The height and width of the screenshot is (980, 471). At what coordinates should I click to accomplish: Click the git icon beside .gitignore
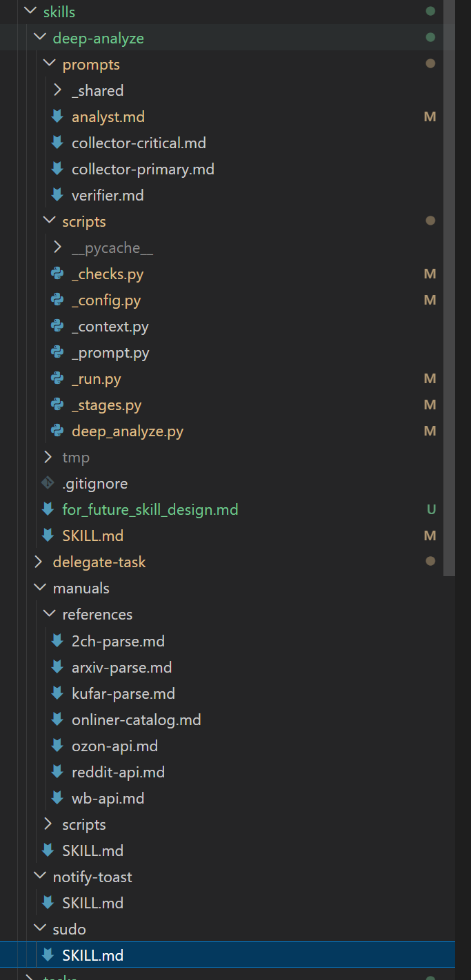click(48, 483)
